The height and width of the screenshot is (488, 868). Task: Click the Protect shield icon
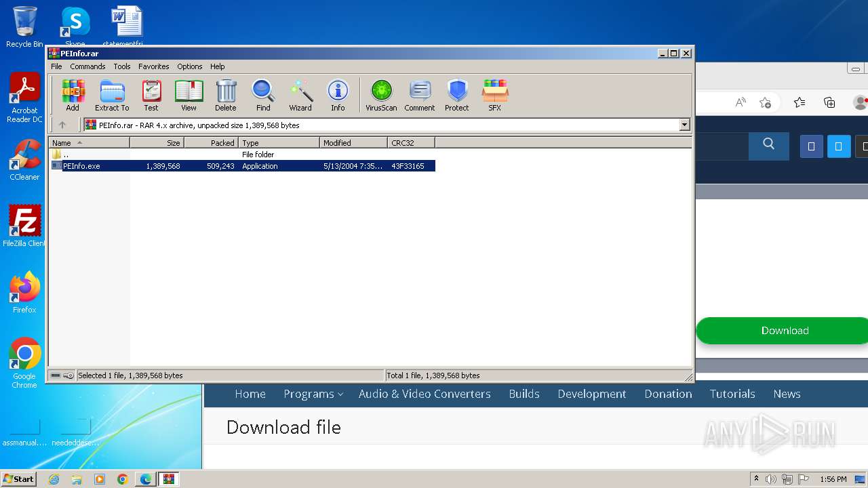point(457,95)
